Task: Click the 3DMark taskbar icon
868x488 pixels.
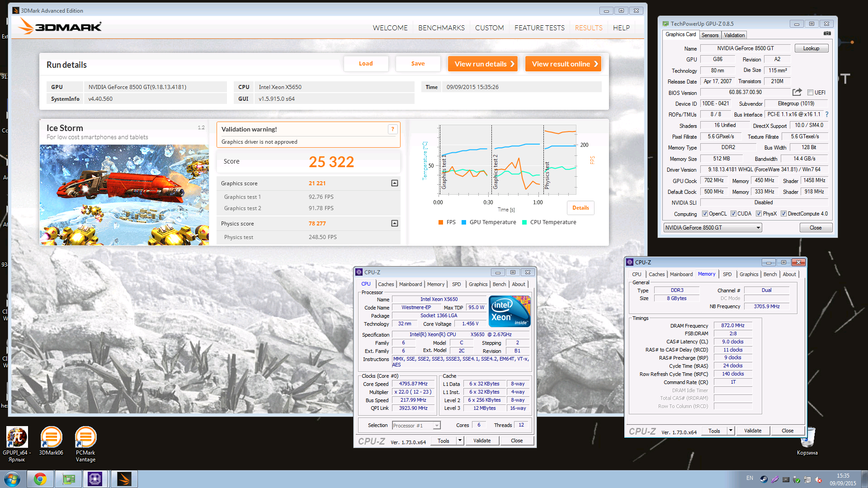Action: point(124,479)
